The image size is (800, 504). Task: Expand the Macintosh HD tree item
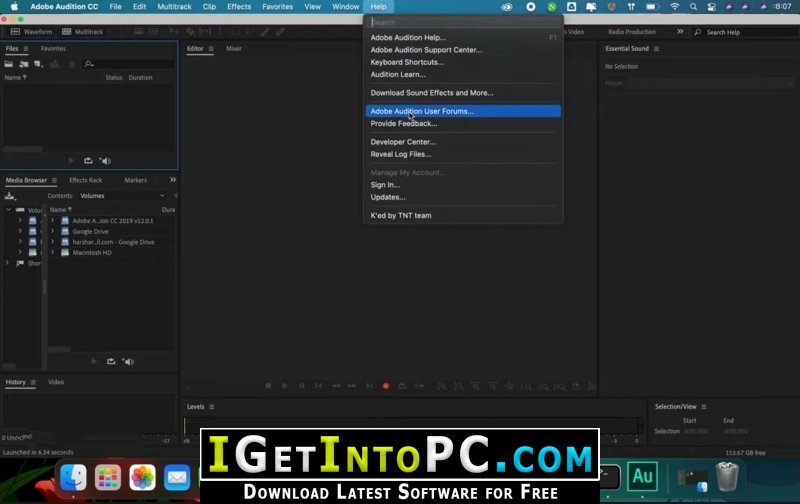click(x=52, y=253)
